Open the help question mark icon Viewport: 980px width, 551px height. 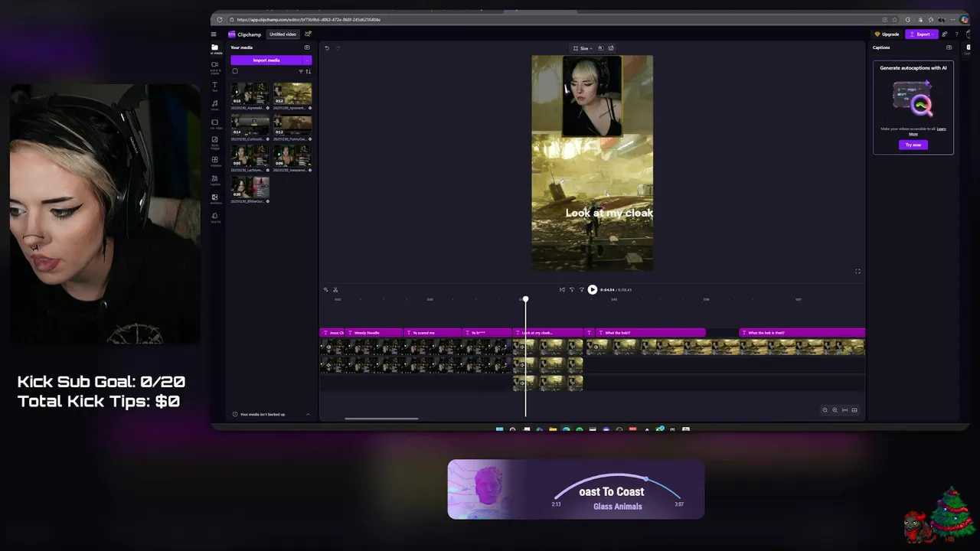(x=956, y=34)
